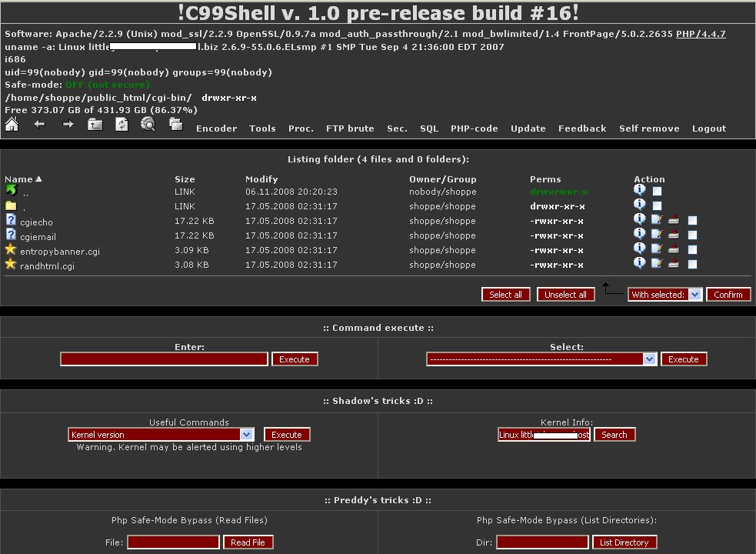Screen dimensions: 756x554
Task: Tick the checkbox for the '.' row
Action: (657, 206)
